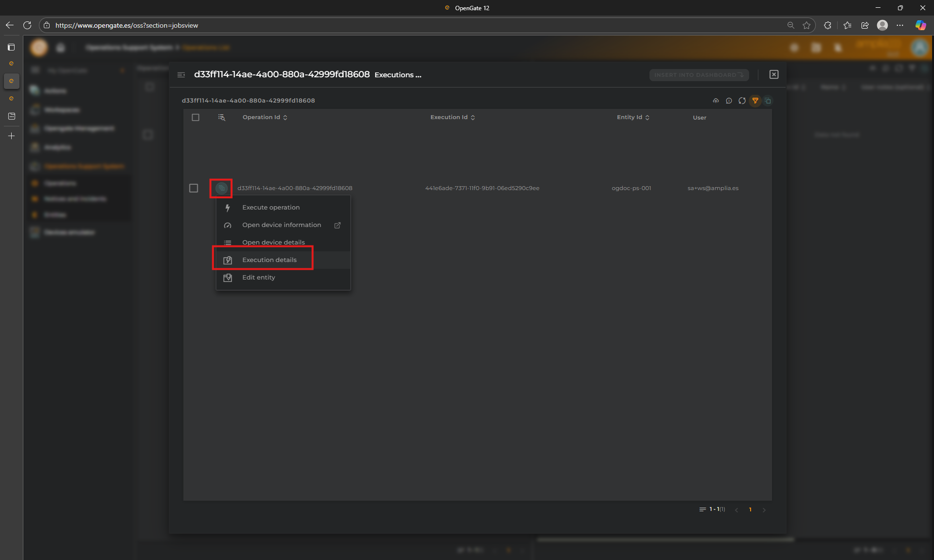Screen dimensions: 934x560
Task: Click the multi-select squares icon beside filter
Action: tap(768, 101)
